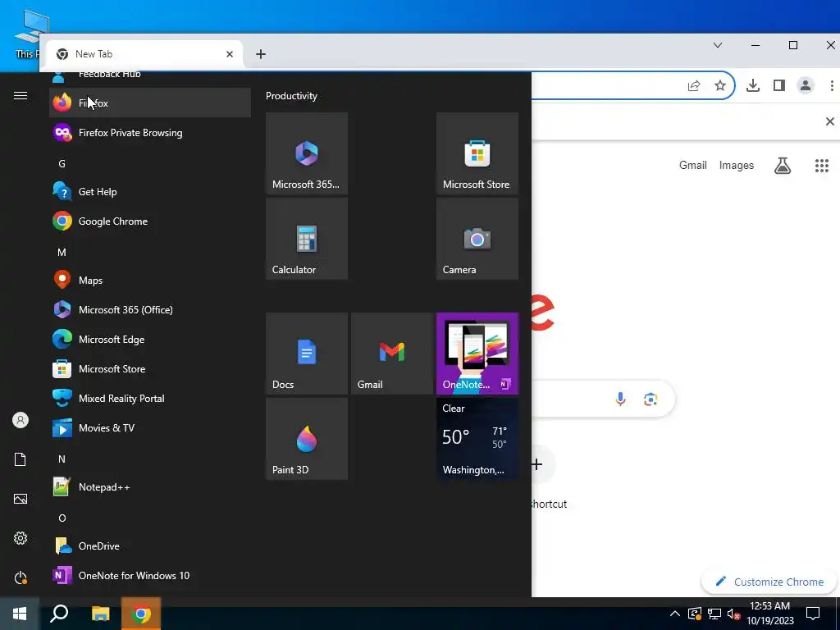Click Chrome icon in taskbar

click(141, 614)
